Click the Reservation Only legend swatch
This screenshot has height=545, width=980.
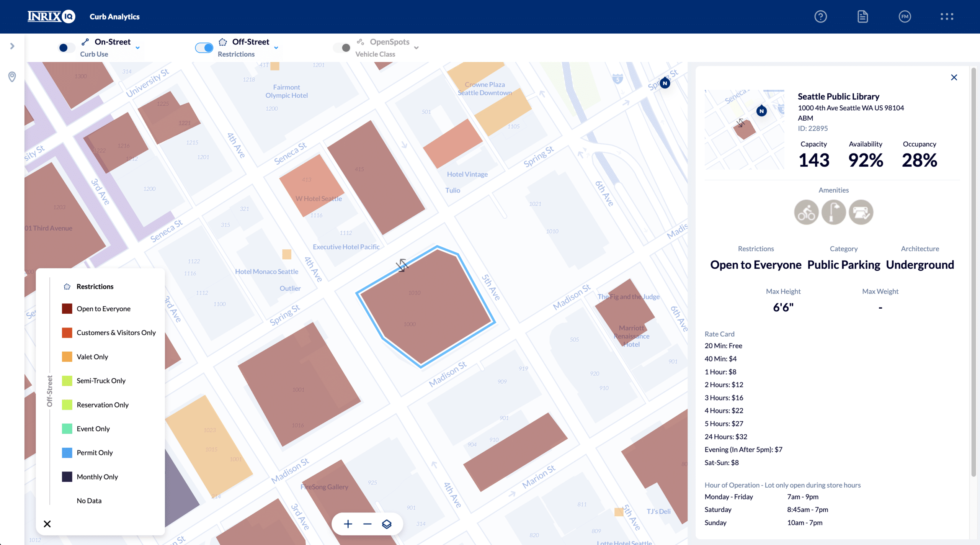(x=67, y=405)
